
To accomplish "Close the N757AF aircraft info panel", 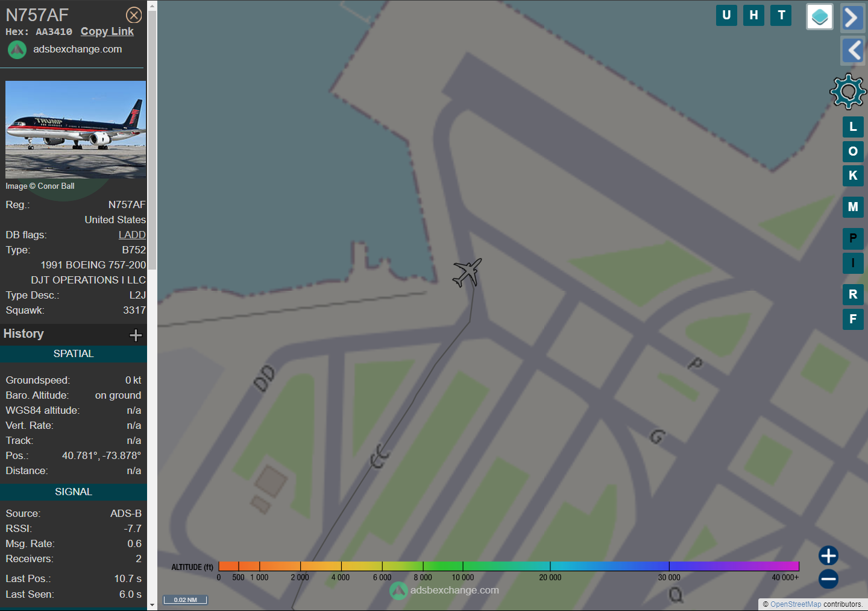I will [134, 15].
